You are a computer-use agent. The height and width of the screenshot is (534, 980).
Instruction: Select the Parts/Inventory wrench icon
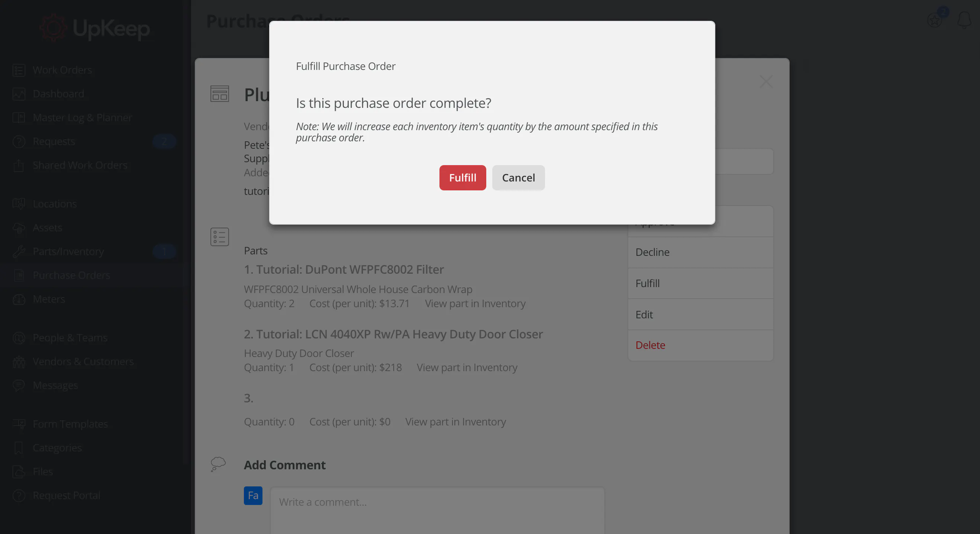click(19, 252)
